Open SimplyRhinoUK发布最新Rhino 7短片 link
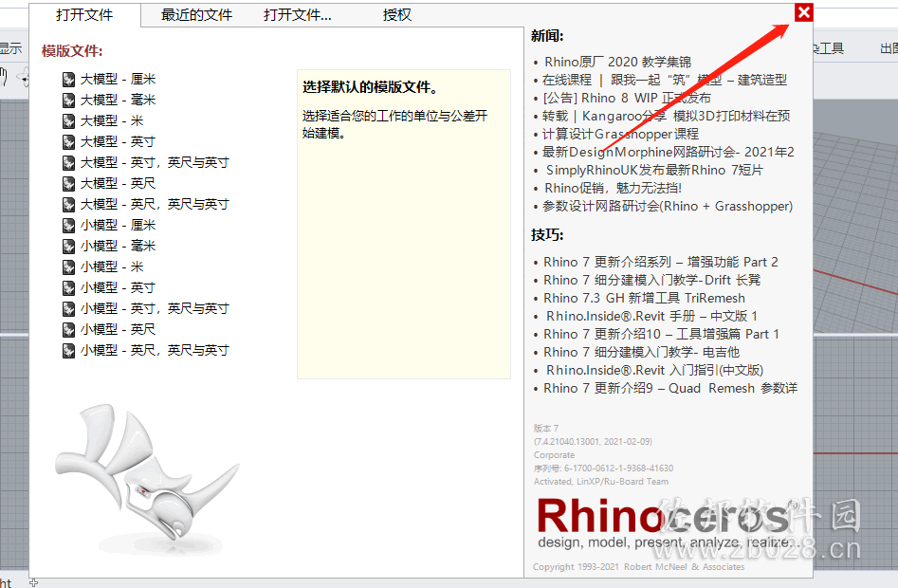 point(654,170)
